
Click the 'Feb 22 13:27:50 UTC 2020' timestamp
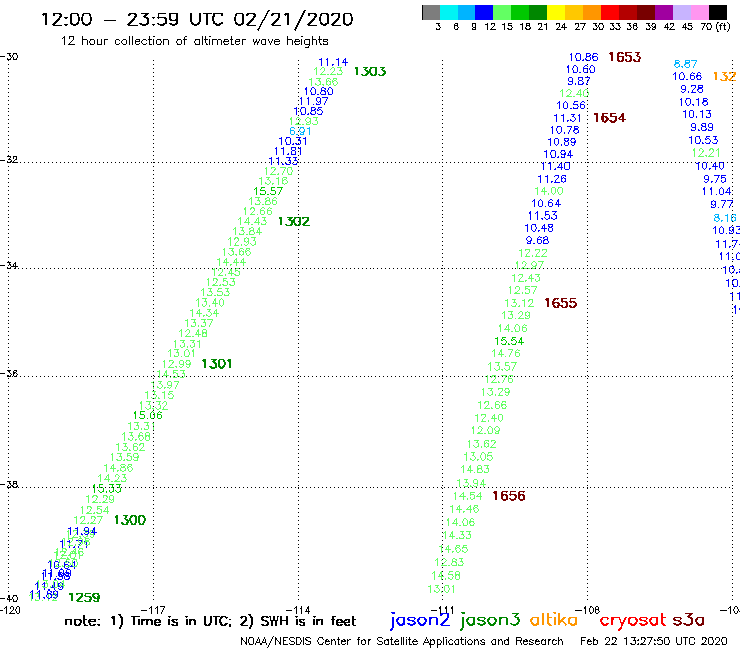coord(654,641)
